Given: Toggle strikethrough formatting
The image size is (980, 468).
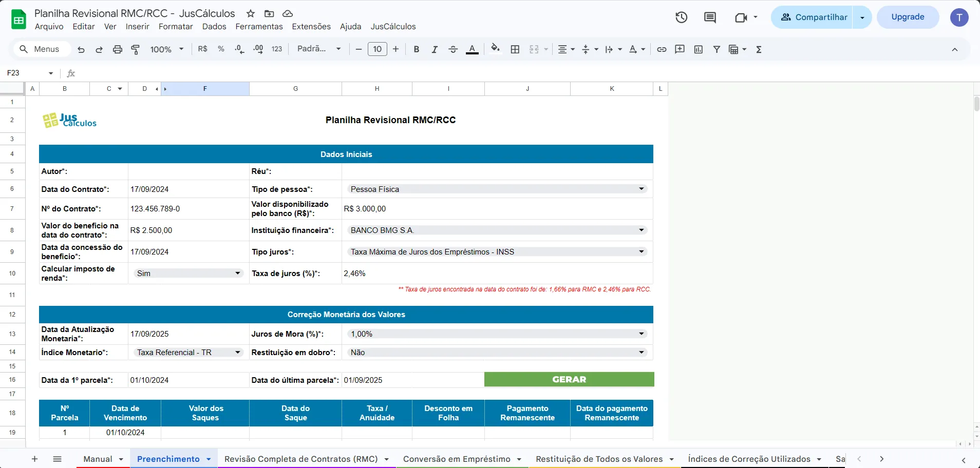Looking at the screenshot, I should point(453,49).
